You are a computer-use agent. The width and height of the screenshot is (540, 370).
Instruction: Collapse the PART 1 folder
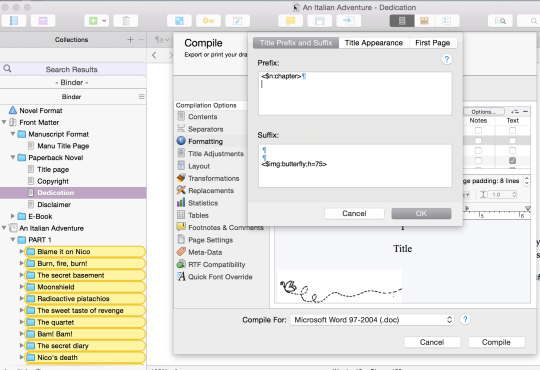tap(12, 239)
